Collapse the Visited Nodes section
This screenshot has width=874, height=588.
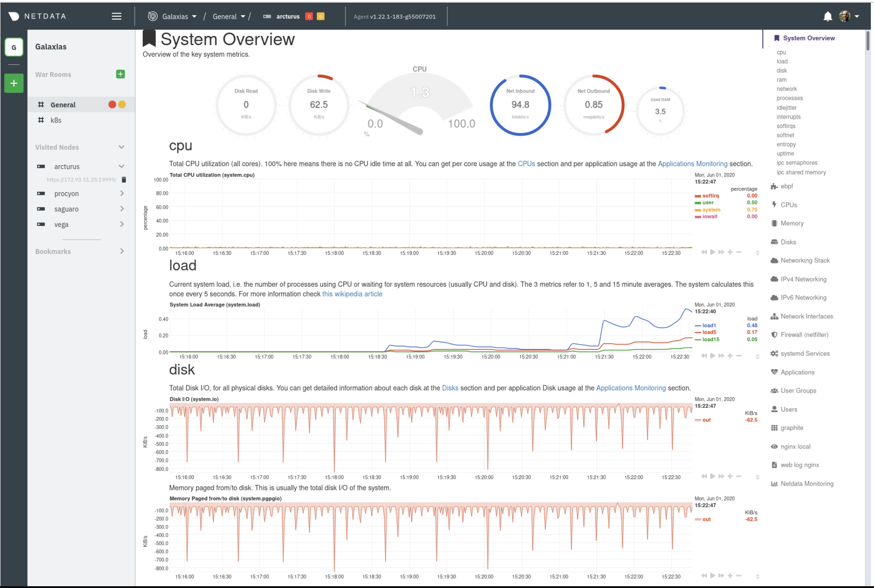(x=121, y=147)
